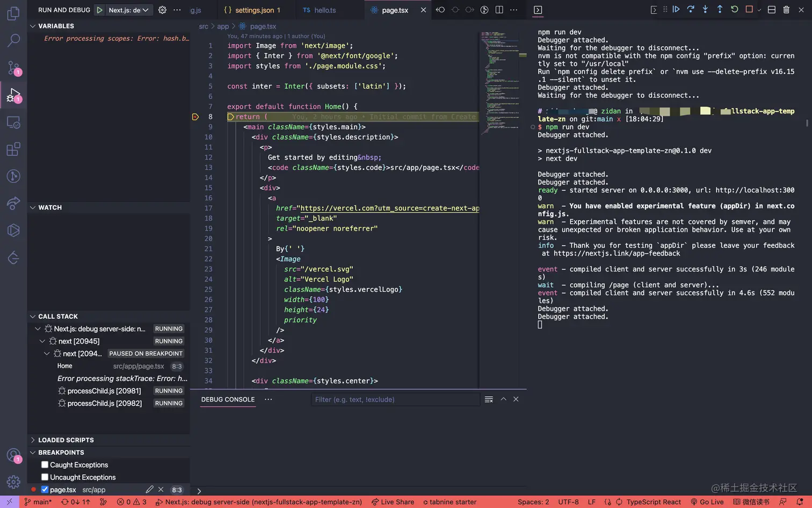Restart the debug session via green restart icon

(734, 10)
